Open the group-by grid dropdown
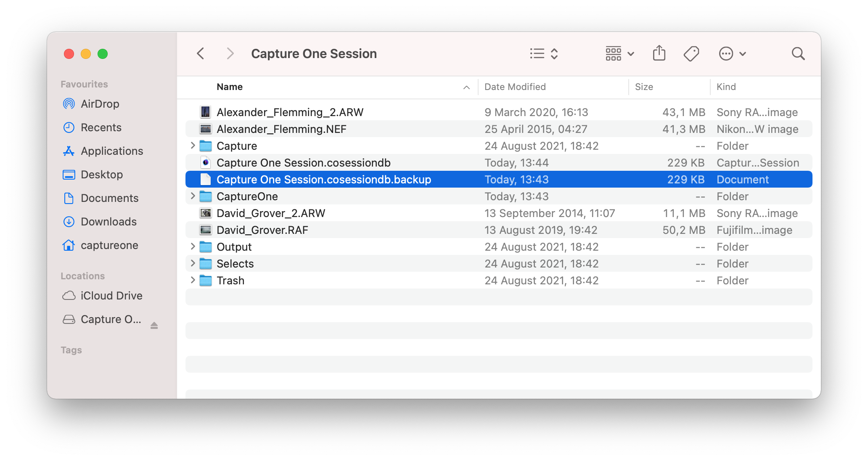This screenshot has height=461, width=868. pos(619,53)
